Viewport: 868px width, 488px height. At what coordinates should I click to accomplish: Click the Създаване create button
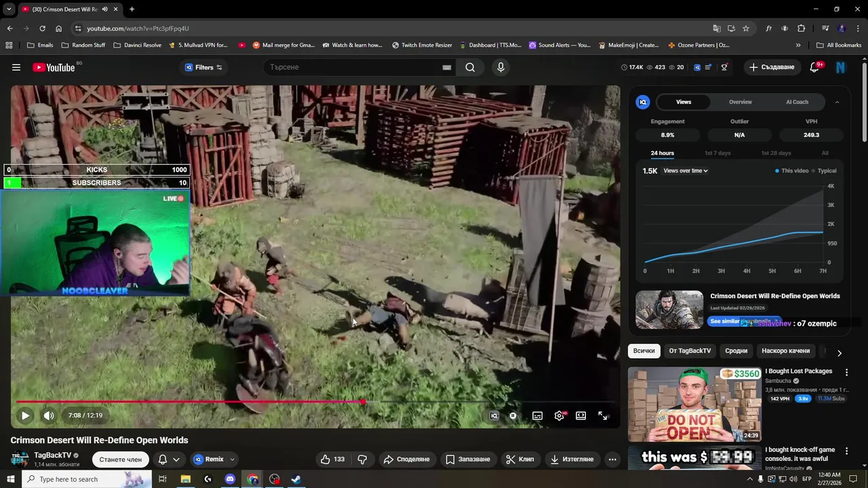[x=772, y=67]
